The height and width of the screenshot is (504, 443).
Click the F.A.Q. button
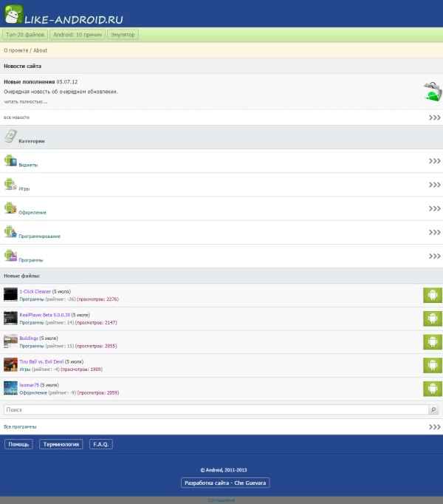click(x=101, y=444)
